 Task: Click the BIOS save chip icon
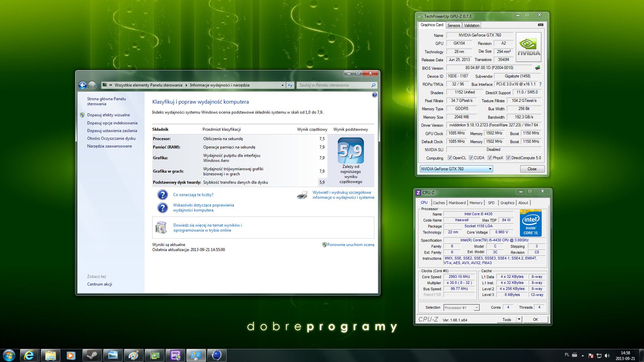pyautogui.click(x=538, y=68)
